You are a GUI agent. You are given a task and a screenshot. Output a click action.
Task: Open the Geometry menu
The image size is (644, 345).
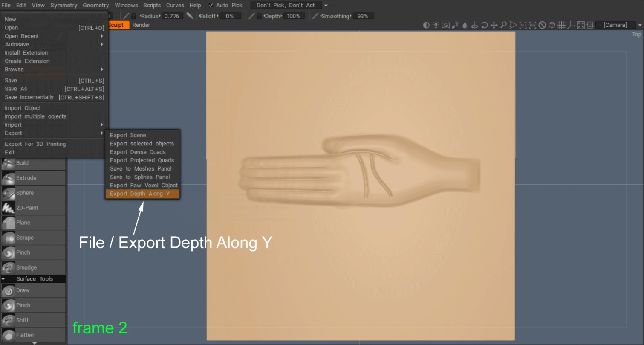click(95, 5)
